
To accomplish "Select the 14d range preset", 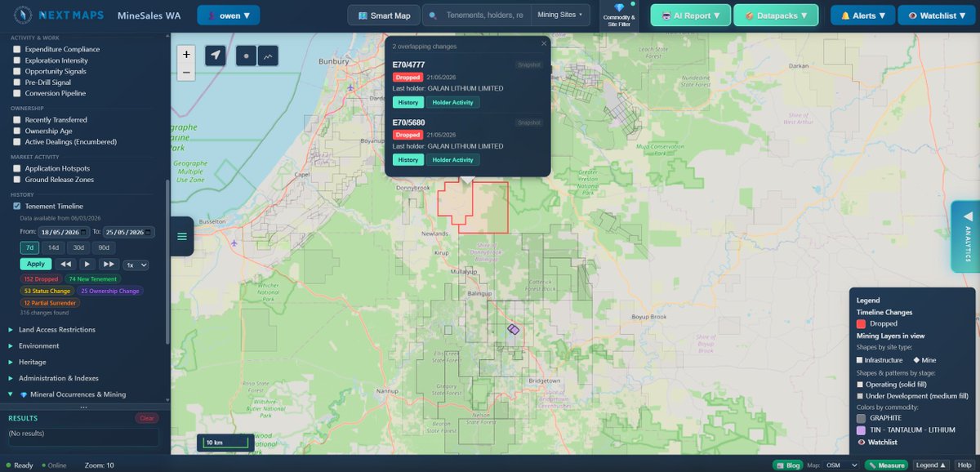I will [53, 247].
